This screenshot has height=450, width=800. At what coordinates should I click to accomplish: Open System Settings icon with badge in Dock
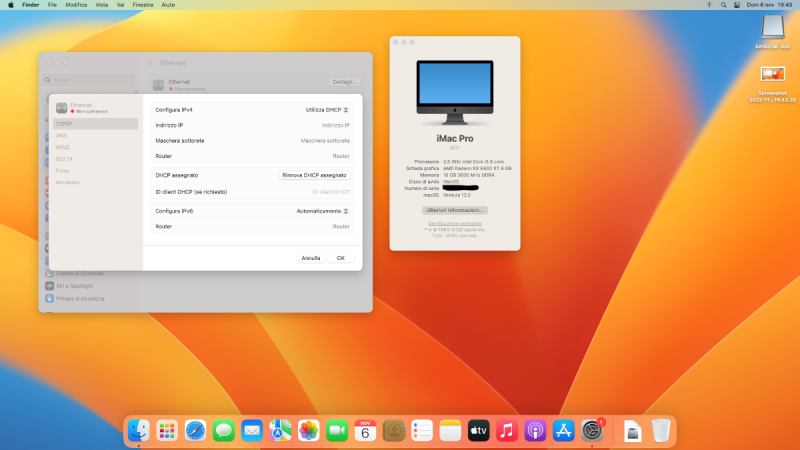(x=592, y=431)
